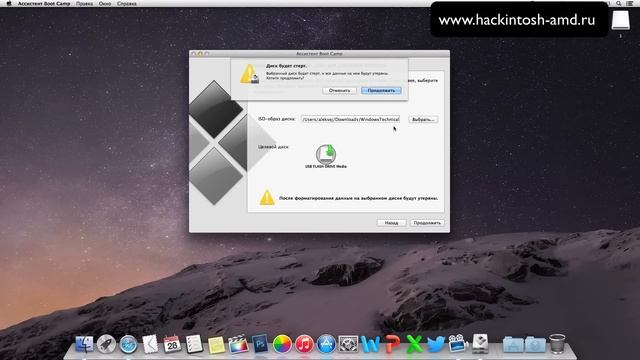The height and width of the screenshot is (360, 640).
Task: Click Boot Camp Assistant dock icon
Action: 480,344
